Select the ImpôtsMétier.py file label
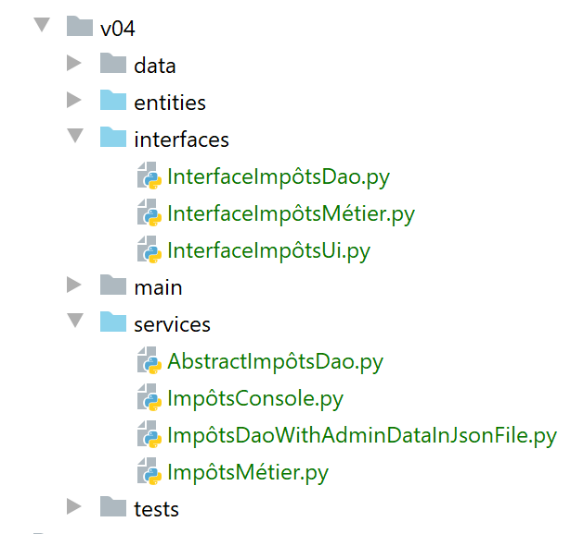This screenshot has height=534, width=571. (x=248, y=472)
